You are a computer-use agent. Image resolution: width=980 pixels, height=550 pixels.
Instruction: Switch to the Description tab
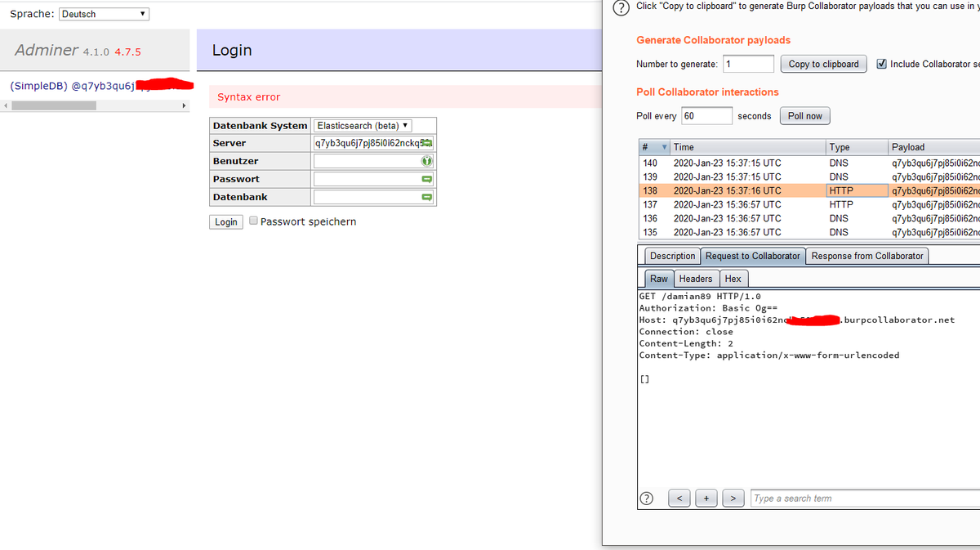pyautogui.click(x=672, y=256)
